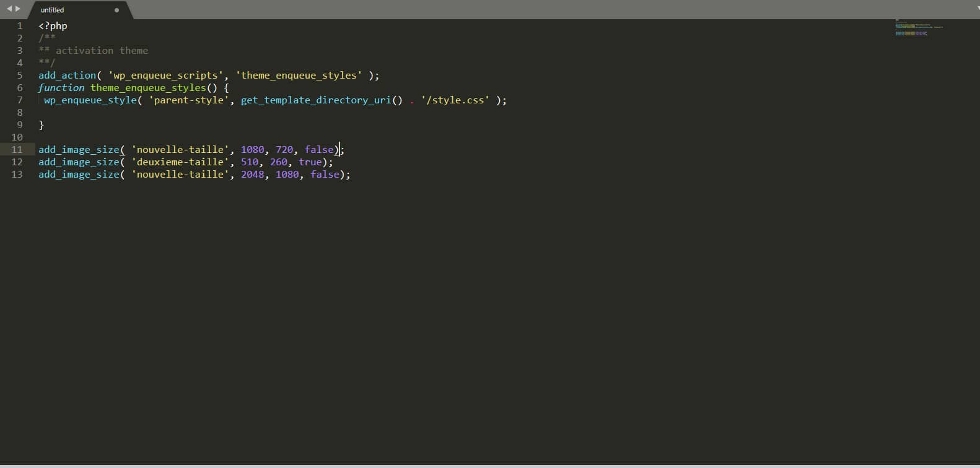Click 'false' on line 11
Screen dimensions: 980x468
tap(319, 149)
